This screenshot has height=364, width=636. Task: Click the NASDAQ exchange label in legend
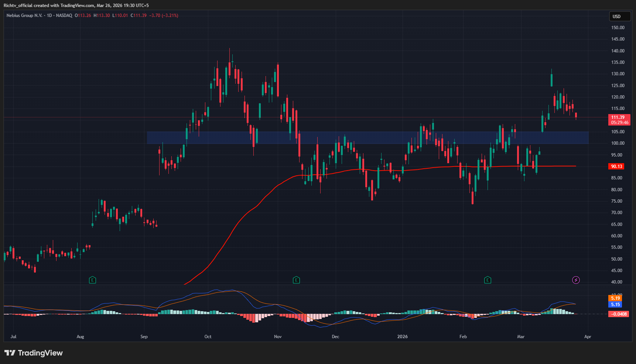click(x=64, y=16)
